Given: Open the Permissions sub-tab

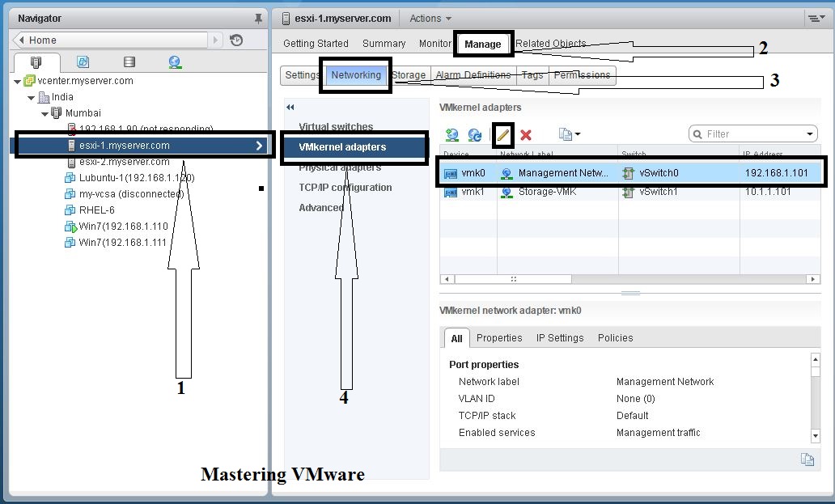Looking at the screenshot, I should pos(582,75).
